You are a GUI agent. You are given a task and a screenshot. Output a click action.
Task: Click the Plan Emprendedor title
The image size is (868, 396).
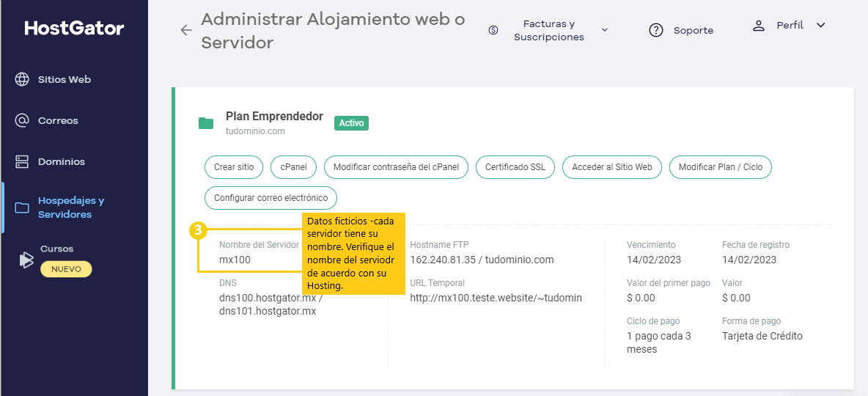pos(275,117)
